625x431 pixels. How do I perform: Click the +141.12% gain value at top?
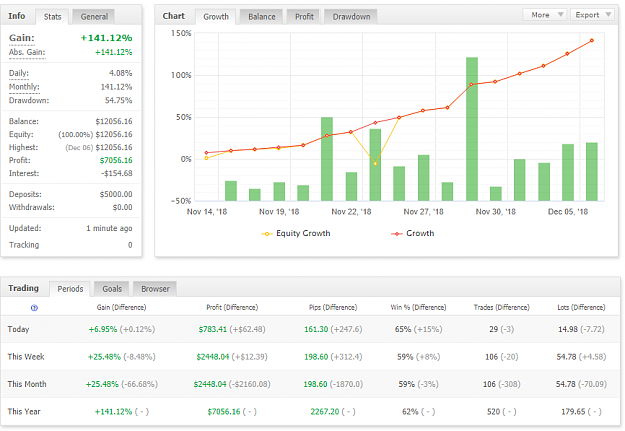106,38
